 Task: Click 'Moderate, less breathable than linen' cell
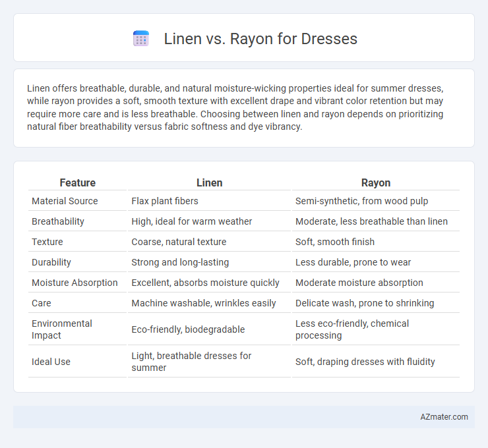(371, 221)
